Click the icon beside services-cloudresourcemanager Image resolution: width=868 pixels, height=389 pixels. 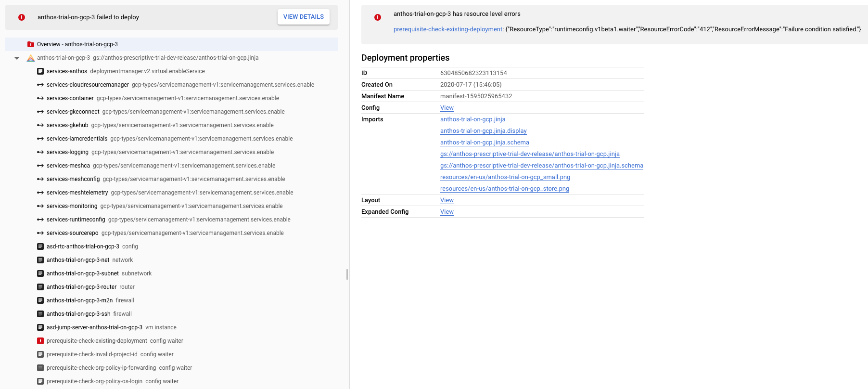pos(40,85)
